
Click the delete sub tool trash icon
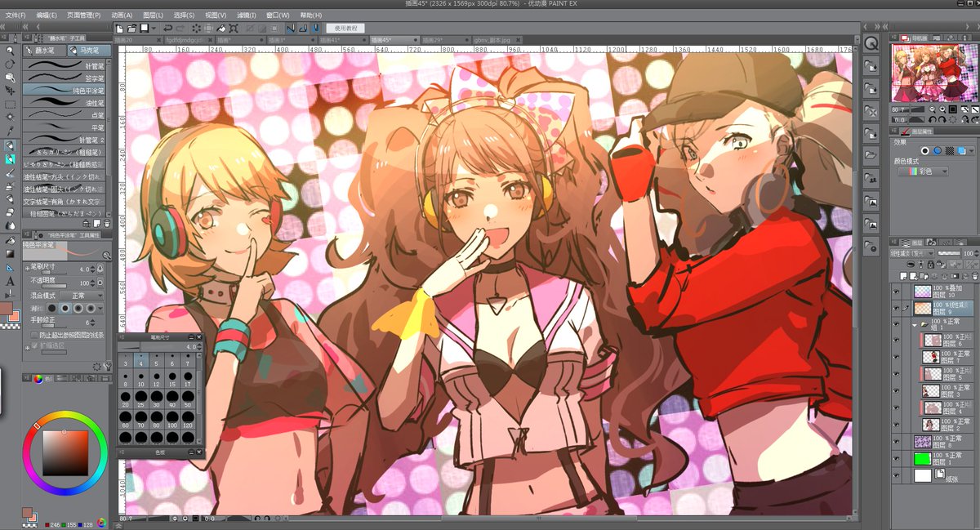coord(107,222)
